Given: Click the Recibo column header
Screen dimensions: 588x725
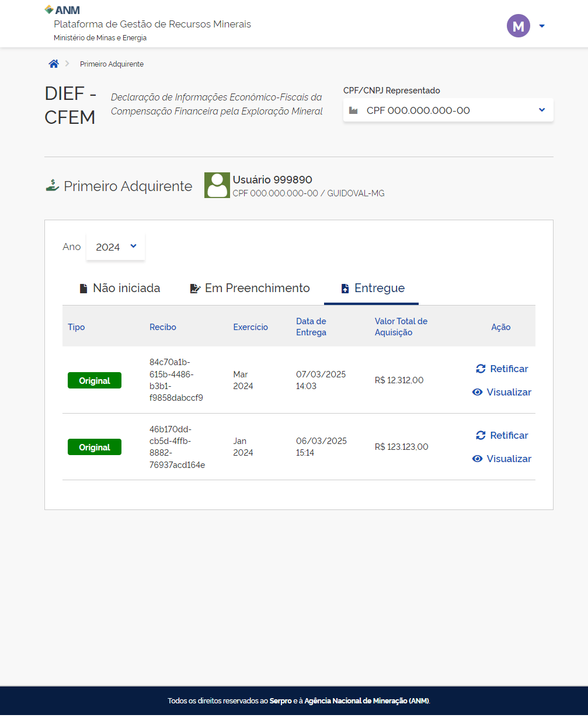Looking at the screenshot, I should pos(162,327).
